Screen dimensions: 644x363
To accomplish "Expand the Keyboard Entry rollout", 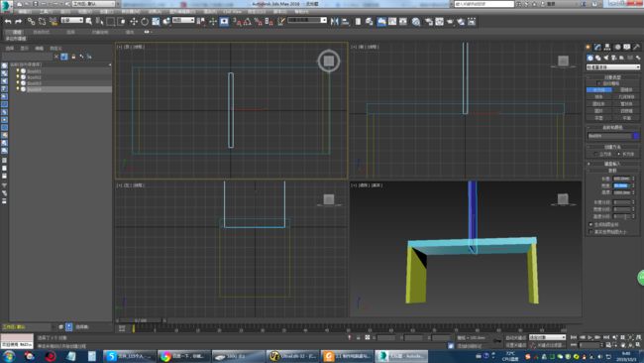I will (612, 164).
